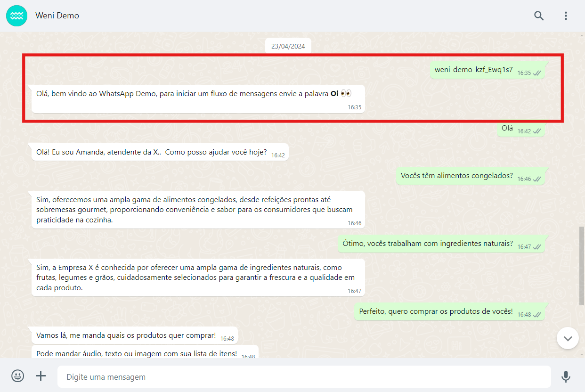Open the emoji picker smiley icon
585x392 pixels.
(18, 376)
